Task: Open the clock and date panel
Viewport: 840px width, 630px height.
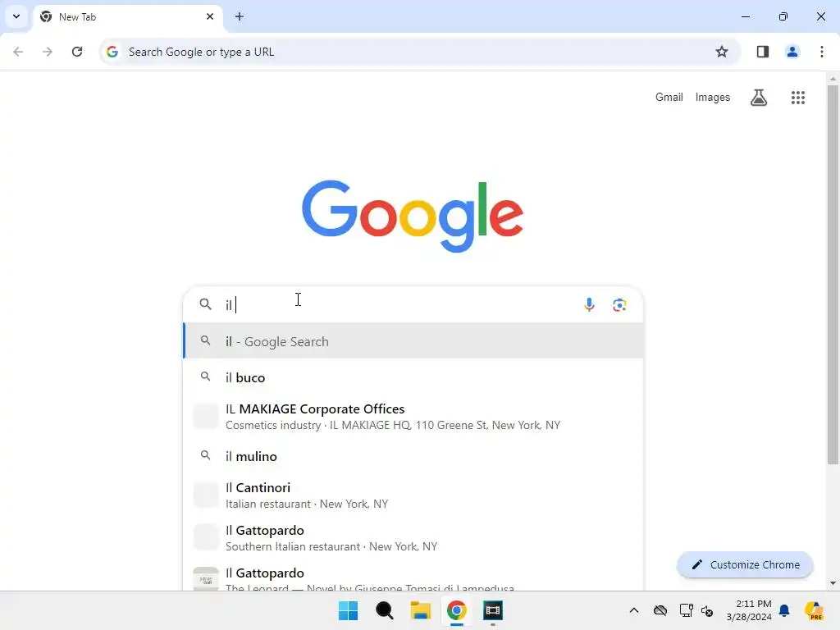Action: pyautogui.click(x=749, y=610)
